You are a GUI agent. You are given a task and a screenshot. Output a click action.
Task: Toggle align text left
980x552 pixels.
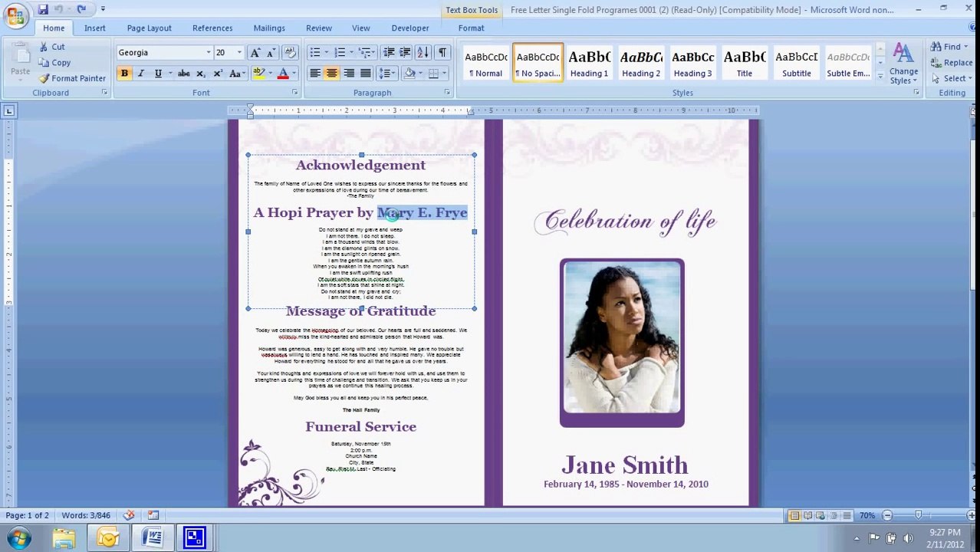[314, 74]
